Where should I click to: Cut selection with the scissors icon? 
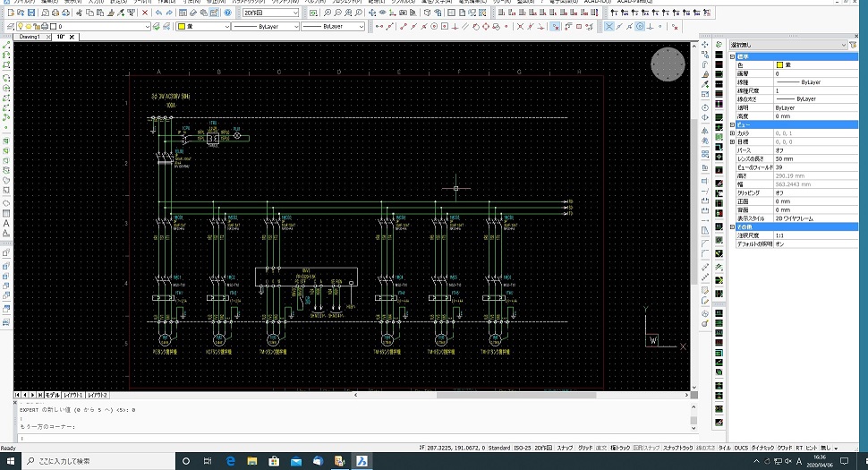point(79,13)
